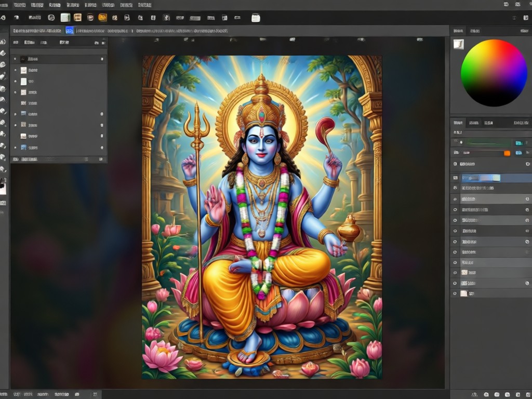The width and height of the screenshot is (532, 399).
Task: Click the cyan value box beside the green slider
Action: (519, 143)
